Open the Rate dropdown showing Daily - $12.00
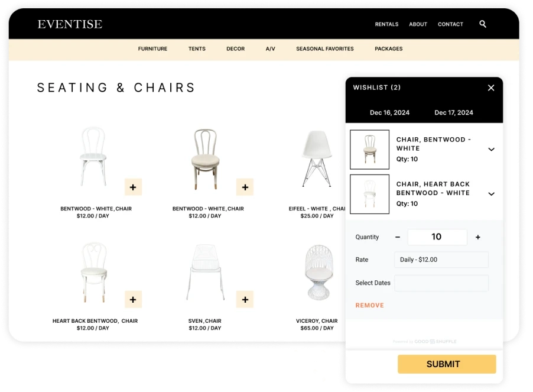This screenshot has height=392, width=533. [x=441, y=260]
